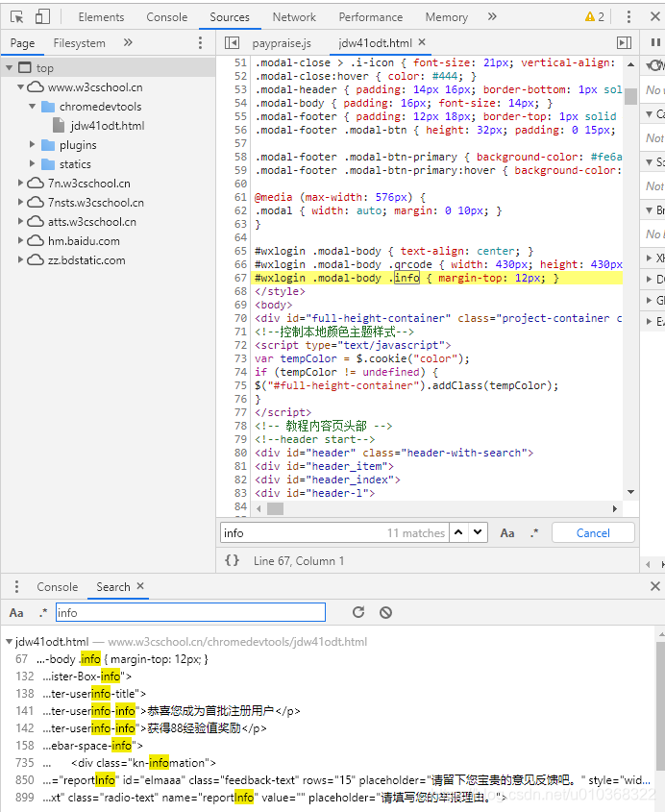Jump to previous search match
This screenshot has height=812, width=665.
click(x=459, y=532)
